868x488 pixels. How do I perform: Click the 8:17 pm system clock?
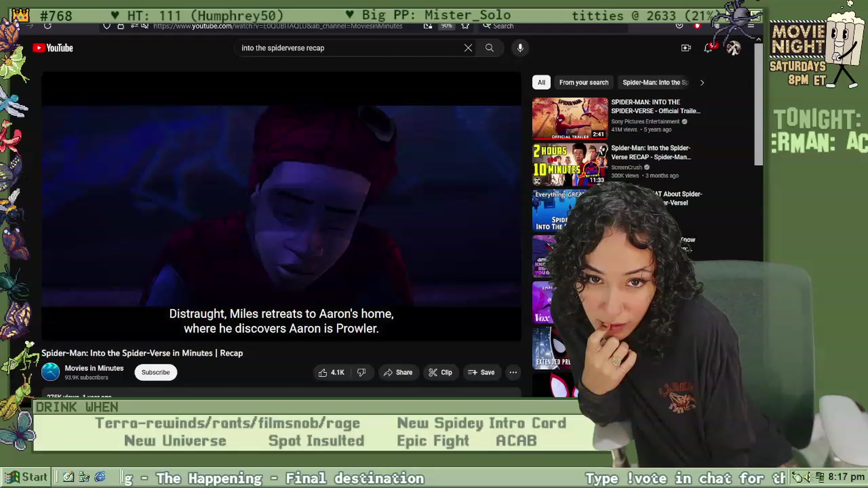click(846, 477)
